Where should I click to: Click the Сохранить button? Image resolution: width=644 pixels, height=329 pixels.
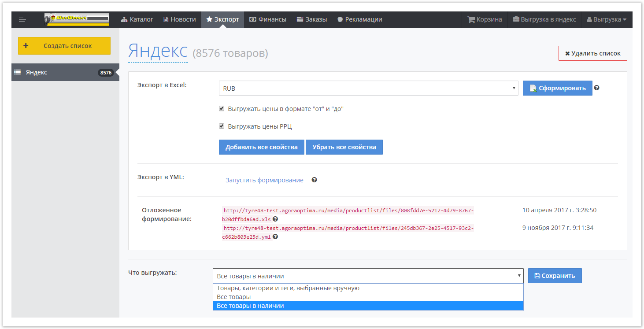point(555,276)
